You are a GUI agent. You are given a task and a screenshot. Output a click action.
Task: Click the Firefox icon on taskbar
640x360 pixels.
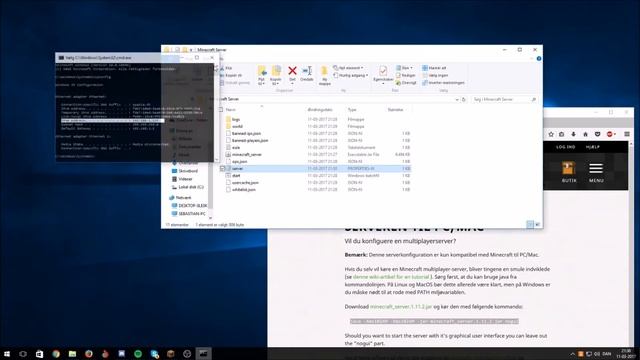[89, 354]
